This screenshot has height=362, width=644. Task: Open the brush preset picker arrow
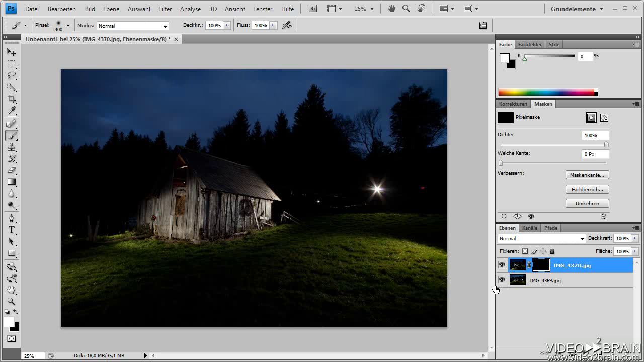pos(68,25)
